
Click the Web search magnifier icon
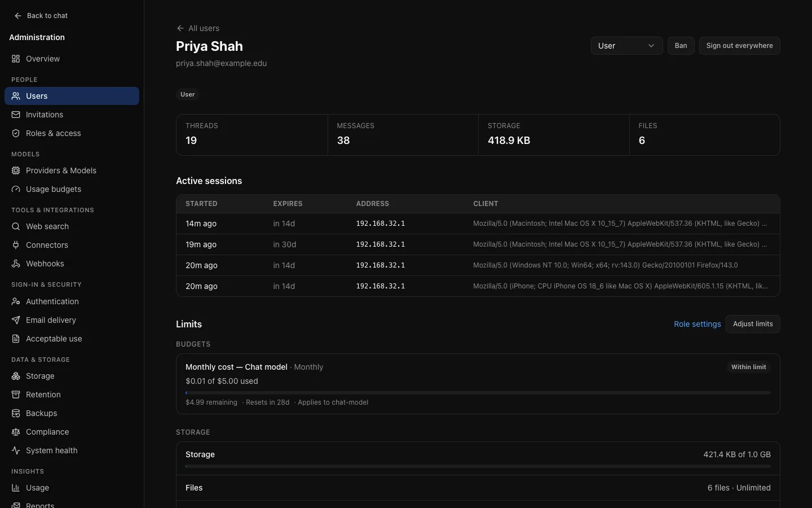[16, 226]
